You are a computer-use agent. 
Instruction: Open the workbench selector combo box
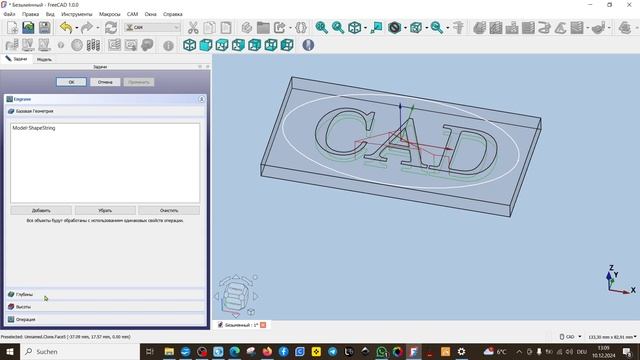coord(152,27)
